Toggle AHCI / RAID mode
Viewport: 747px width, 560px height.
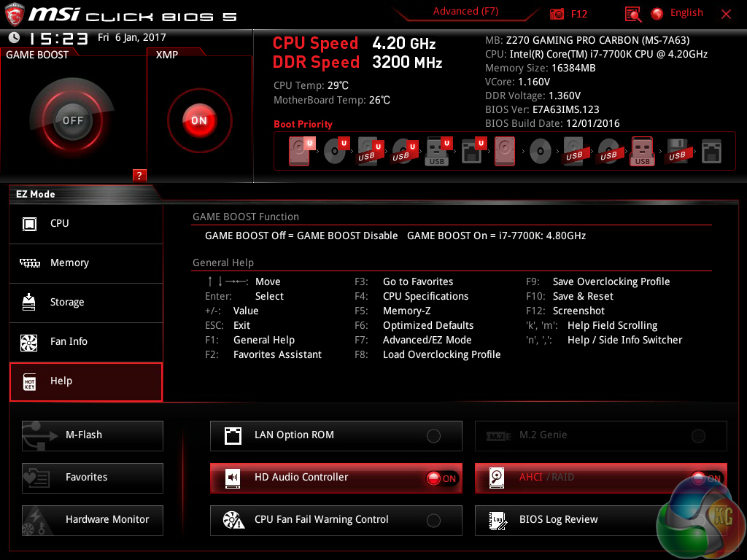[601, 478]
